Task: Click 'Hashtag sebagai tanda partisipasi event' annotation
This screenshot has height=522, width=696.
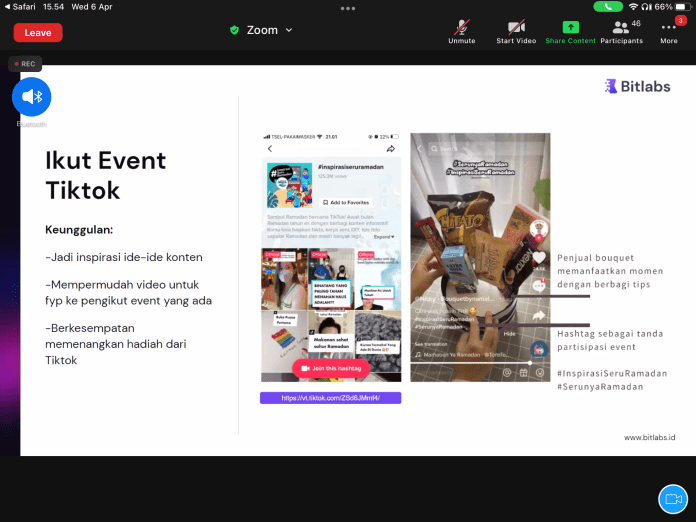Action: (610, 340)
